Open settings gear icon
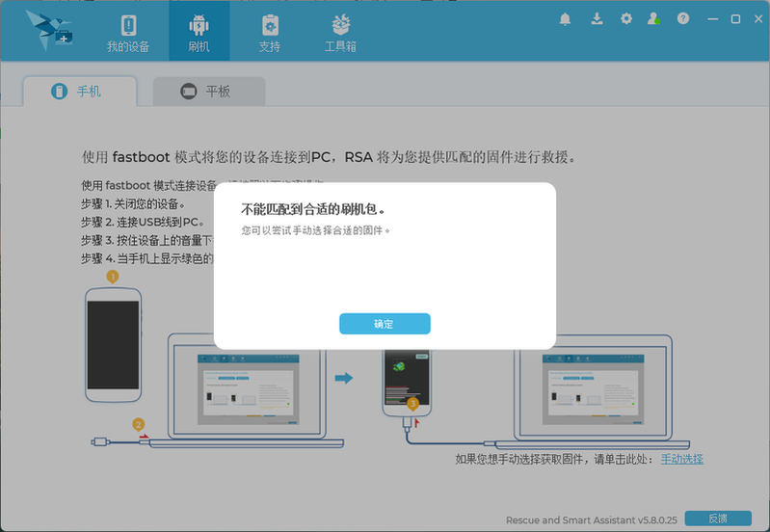 626,18
